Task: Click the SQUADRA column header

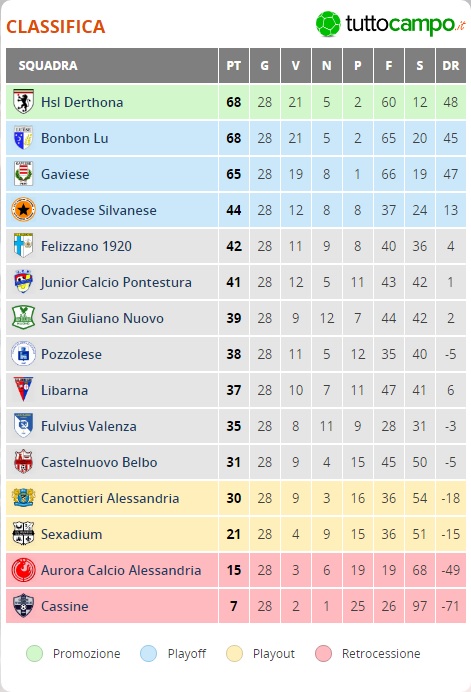Action: (x=112, y=66)
